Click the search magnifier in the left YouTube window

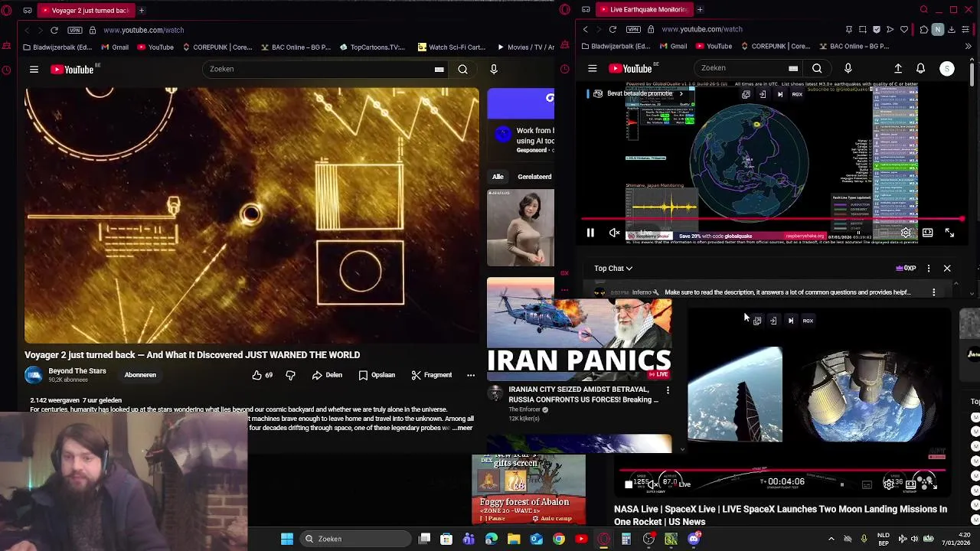(x=462, y=70)
